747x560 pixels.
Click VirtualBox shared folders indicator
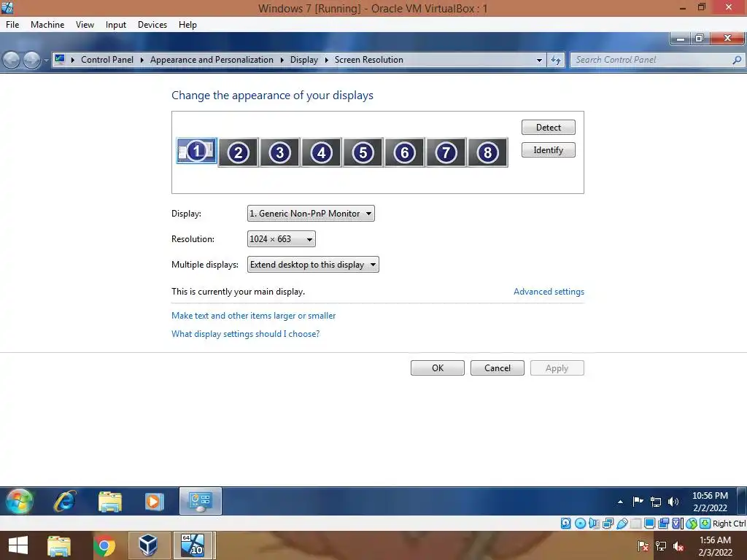635,524
